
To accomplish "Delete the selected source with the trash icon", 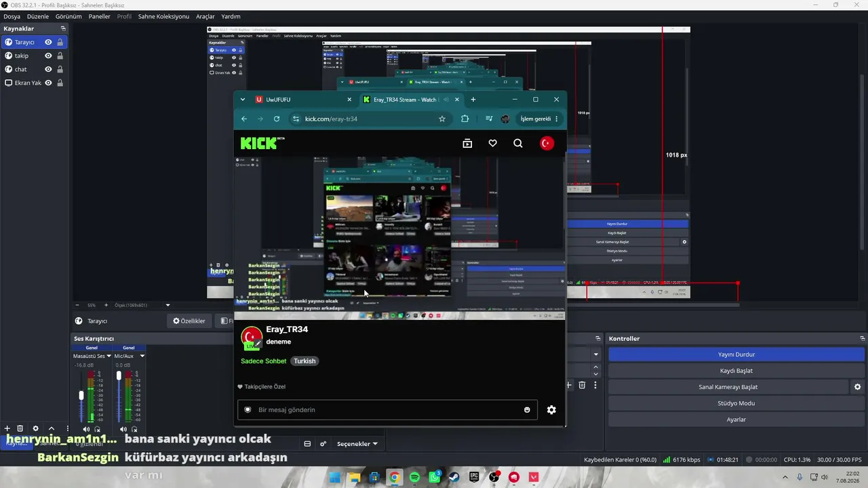I will point(20,428).
